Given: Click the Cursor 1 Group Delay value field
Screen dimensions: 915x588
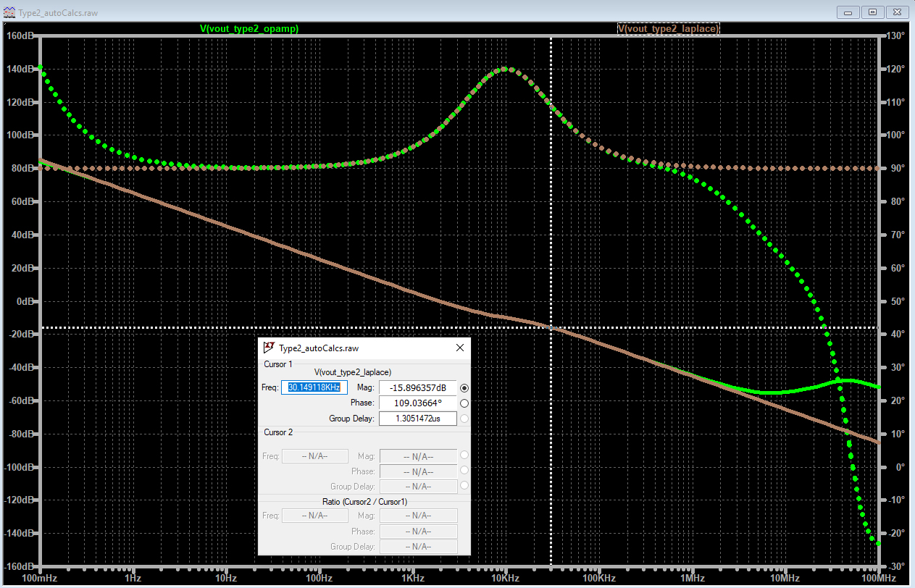Looking at the screenshot, I should pos(418,419).
